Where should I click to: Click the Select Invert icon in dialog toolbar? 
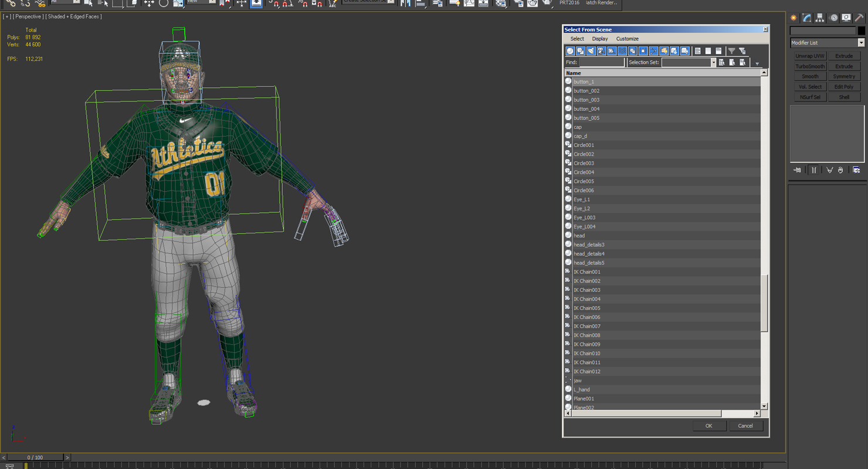pos(719,51)
